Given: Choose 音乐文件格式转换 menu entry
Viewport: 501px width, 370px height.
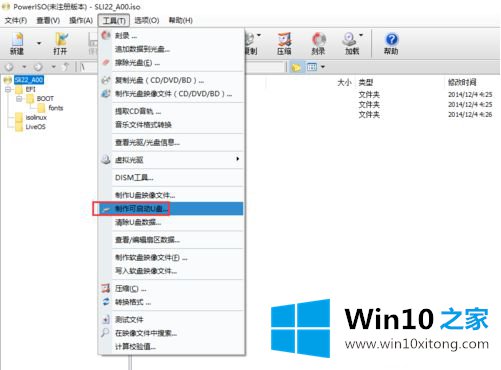Looking at the screenshot, I should (x=171, y=125).
